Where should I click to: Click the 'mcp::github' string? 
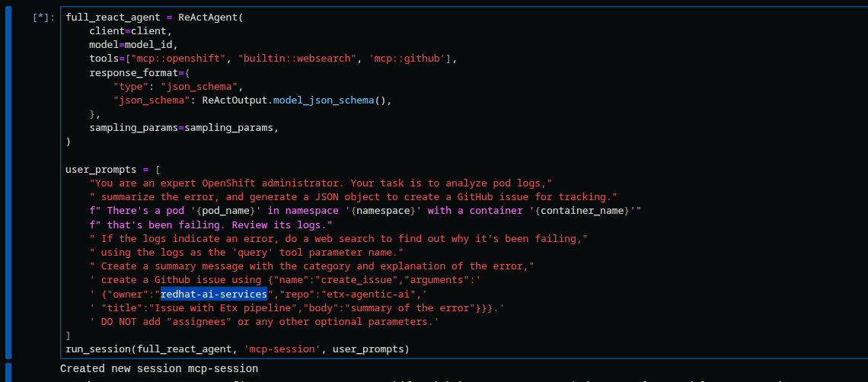pos(407,59)
